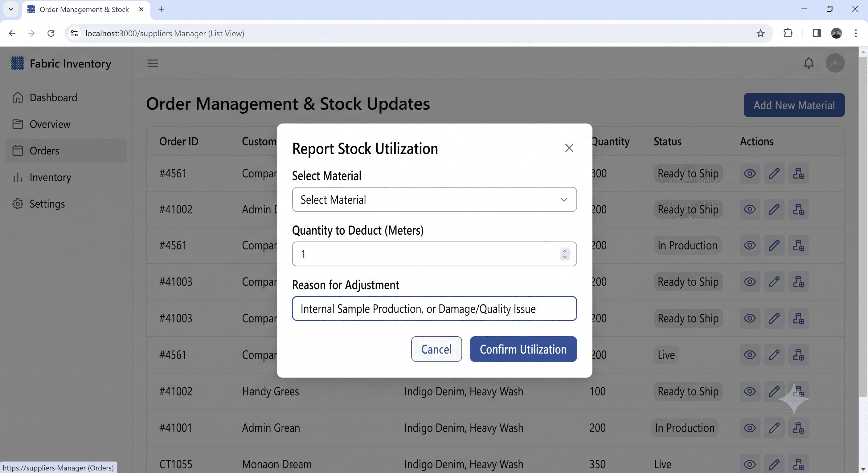Confirm Utilization in the dialog
This screenshot has width=868, height=473.
pos(523,349)
